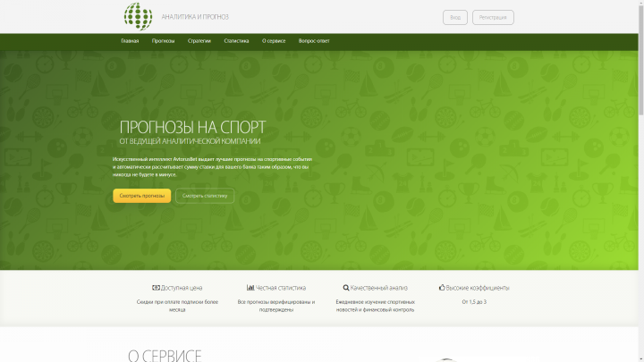The width and height of the screenshot is (644, 362).
Task: Click the Искусственный интеллект paragraph in banner
Action: [x=212, y=166]
